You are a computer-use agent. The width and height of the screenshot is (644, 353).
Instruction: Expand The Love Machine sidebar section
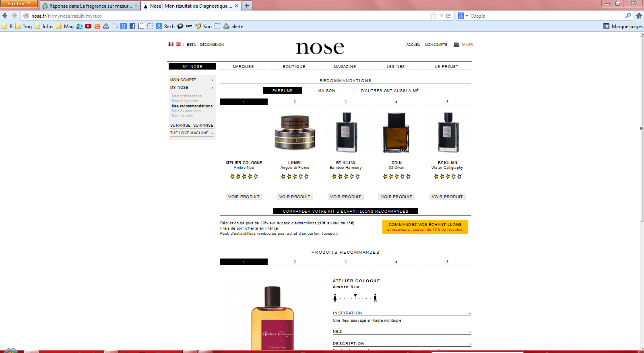coord(212,133)
